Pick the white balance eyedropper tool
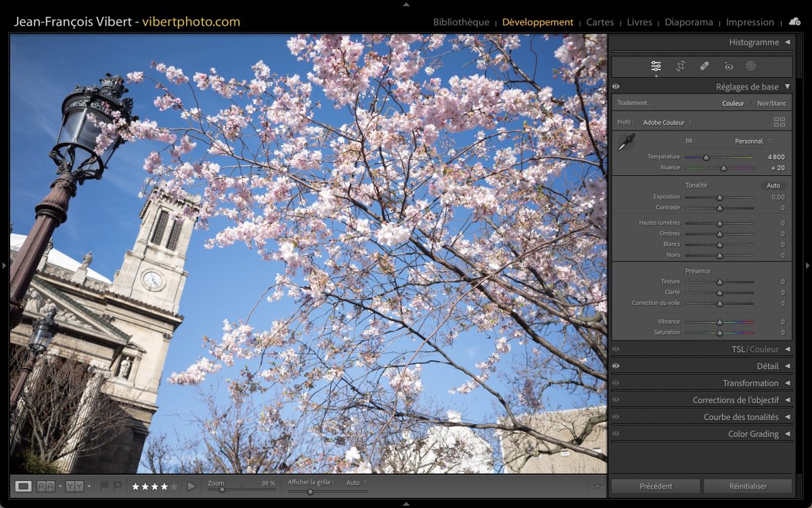812x508 pixels. pos(626,143)
